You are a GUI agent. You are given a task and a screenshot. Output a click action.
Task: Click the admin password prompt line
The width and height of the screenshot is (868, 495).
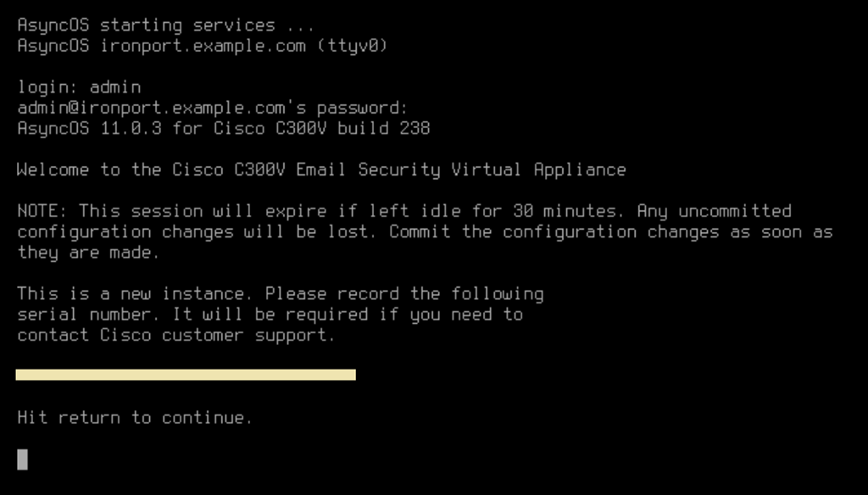click(213, 108)
